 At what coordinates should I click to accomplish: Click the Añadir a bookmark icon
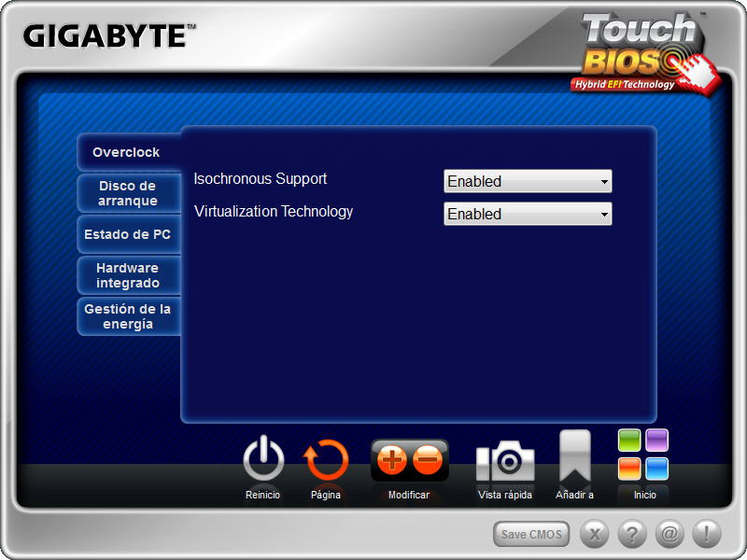[x=574, y=457]
